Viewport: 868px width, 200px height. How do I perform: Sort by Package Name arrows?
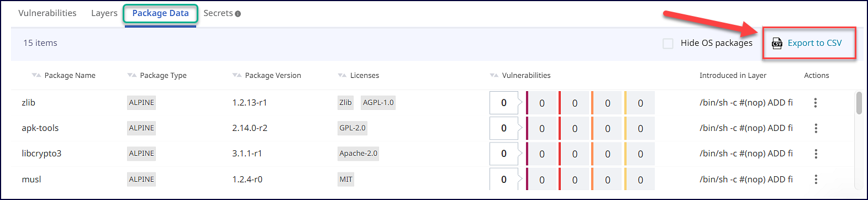coord(36,75)
